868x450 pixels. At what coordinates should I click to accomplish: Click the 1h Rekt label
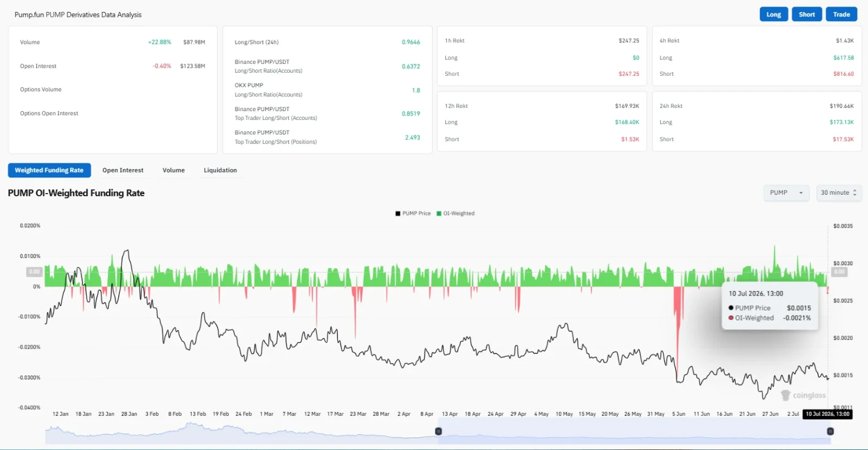(455, 41)
